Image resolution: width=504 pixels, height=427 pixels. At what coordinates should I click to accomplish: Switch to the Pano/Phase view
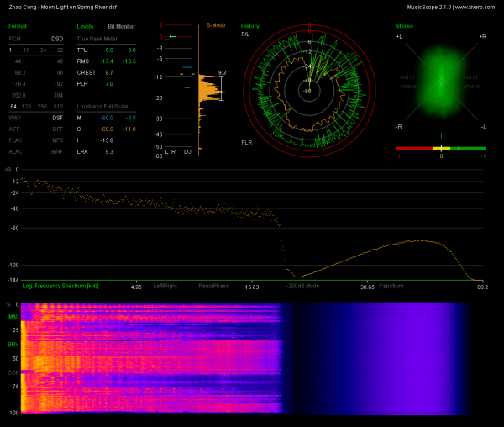(x=213, y=286)
